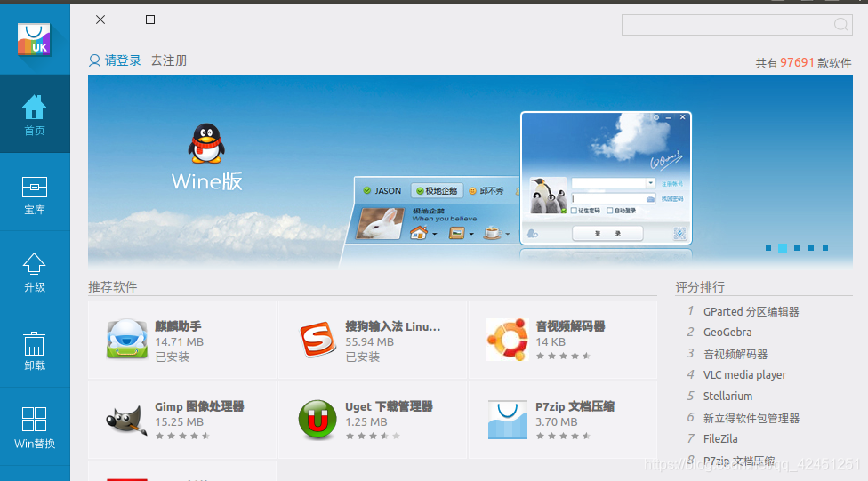Open FileZila in rating list
Screen dimensions: 868x481
tap(720, 439)
